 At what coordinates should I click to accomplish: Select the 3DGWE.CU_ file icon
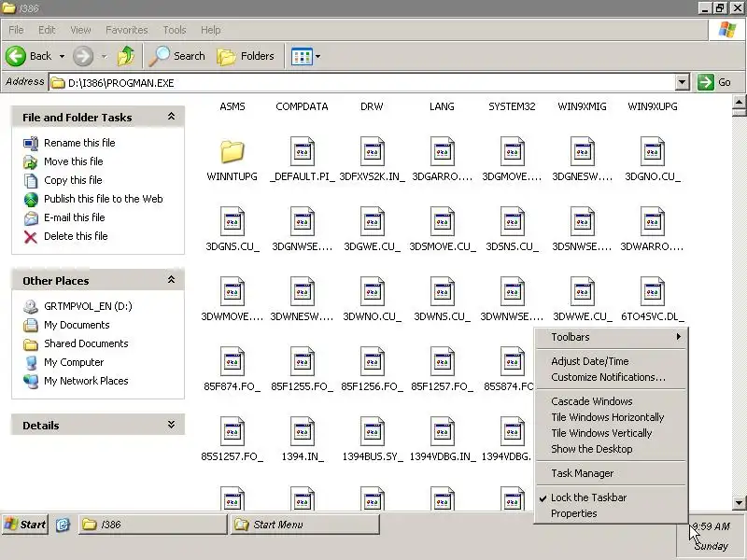(372, 221)
